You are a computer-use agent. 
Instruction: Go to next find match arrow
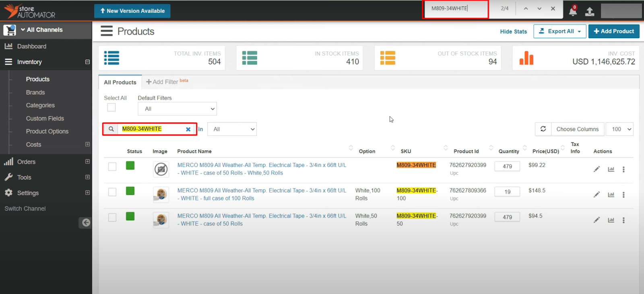tap(539, 8)
